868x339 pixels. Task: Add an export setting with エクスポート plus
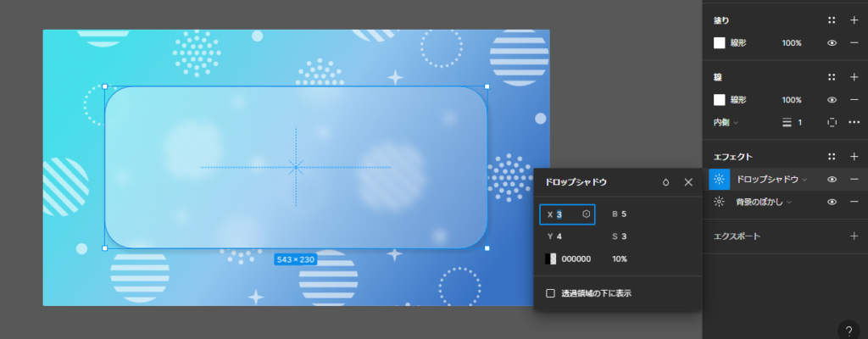(854, 236)
